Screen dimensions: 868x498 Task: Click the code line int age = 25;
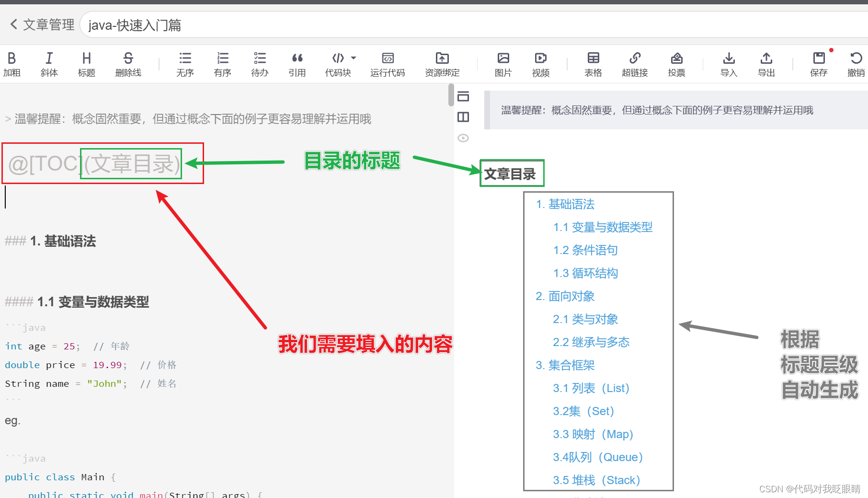[67, 346]
